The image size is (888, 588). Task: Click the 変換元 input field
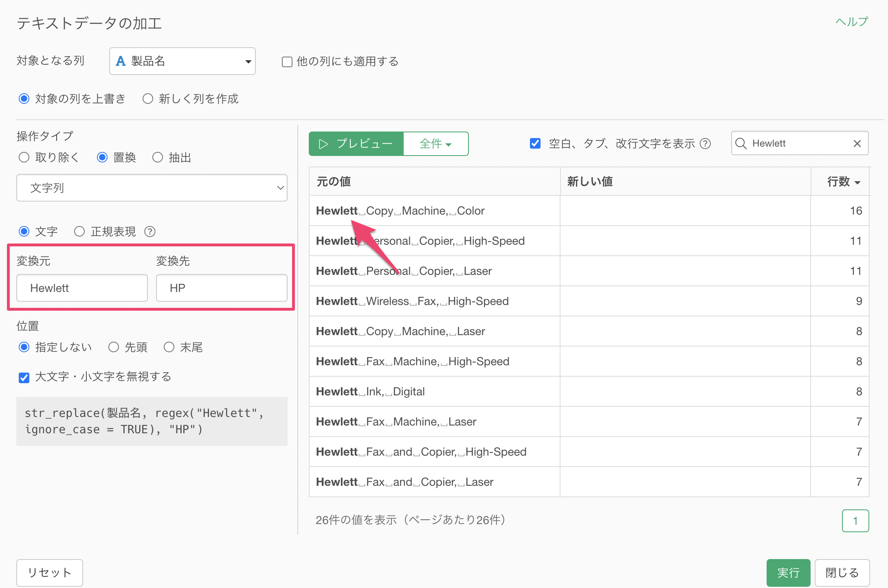pyautogui.click(x=82, y=288)
